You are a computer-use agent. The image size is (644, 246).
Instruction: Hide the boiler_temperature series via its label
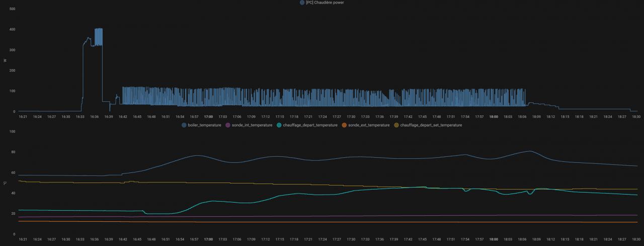click(x=205, y=125)
